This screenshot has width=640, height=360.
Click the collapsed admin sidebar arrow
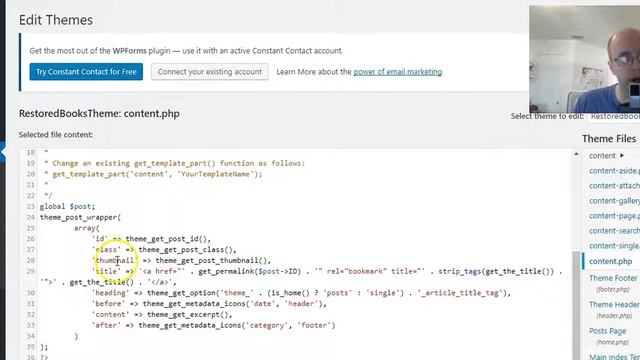point(3,152)
